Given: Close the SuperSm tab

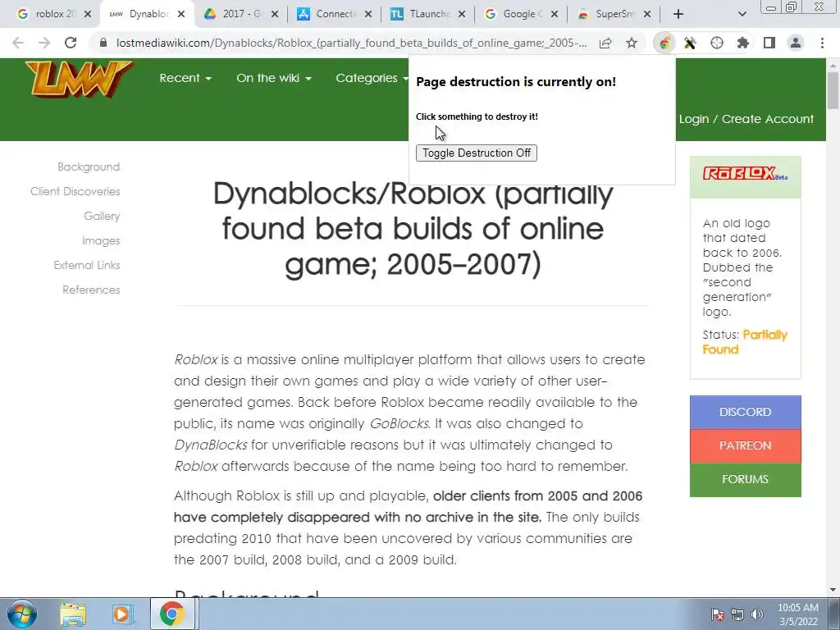Looking at the screenshot, I should 647,15.
